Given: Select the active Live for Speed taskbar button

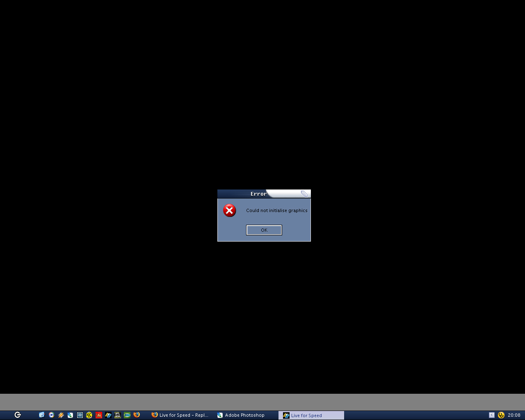Looking at the screenshot, I should click(x=311, y=415).
